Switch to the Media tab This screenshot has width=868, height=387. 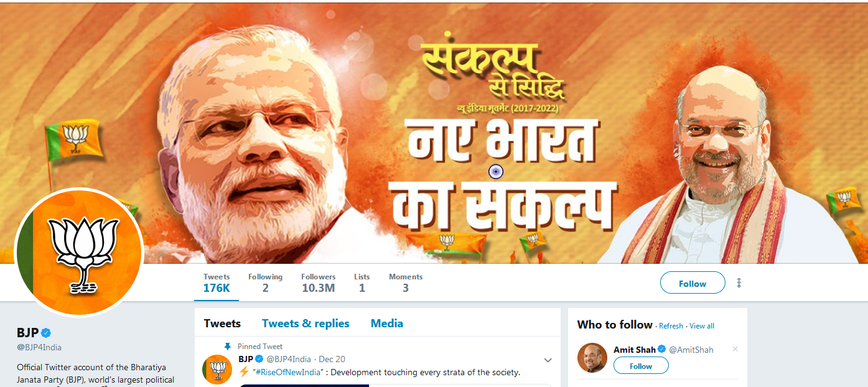coord(387,324)
